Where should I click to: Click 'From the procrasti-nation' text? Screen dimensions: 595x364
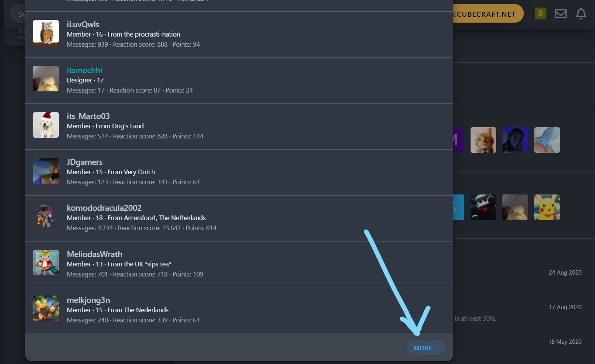pyautogui.click(x=144, y=34)
